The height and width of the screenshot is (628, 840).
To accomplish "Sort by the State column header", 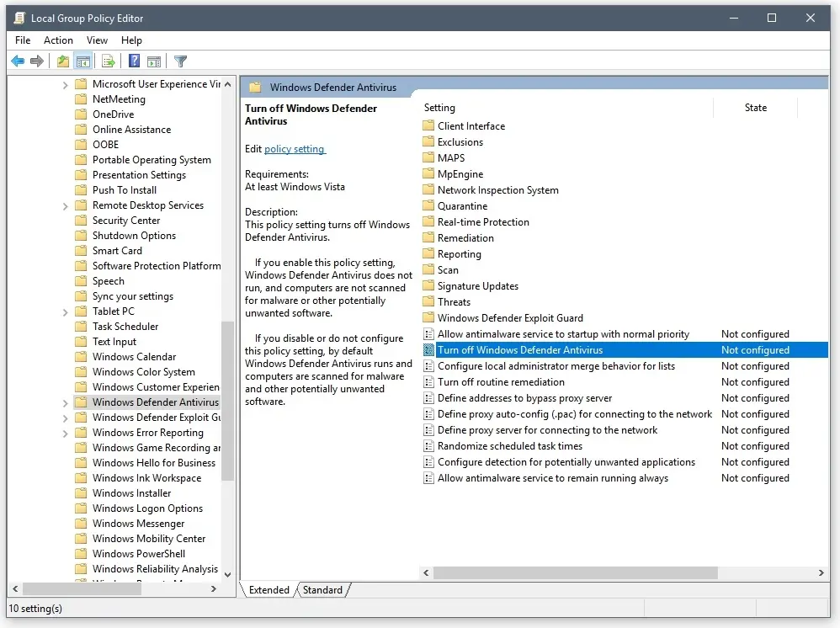I will click(x=755, y=108).
